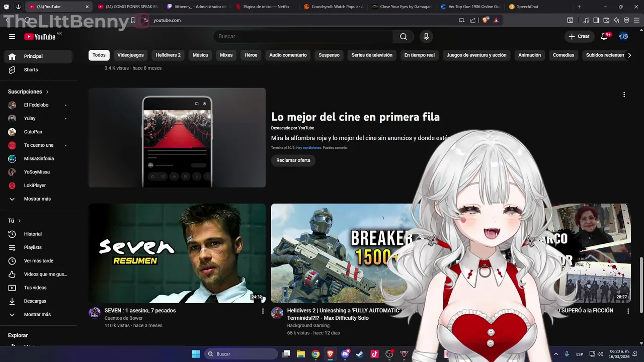
Task: Open Descargas in the sidebar
Action: point(38,301)
